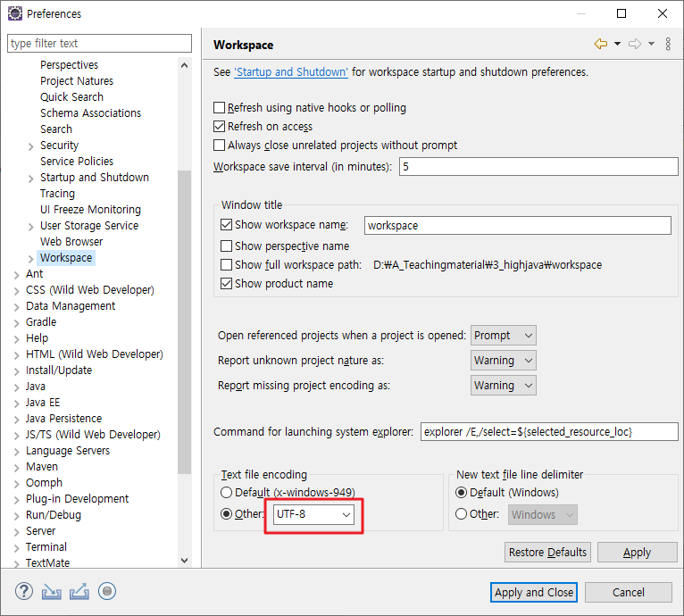This screenshot has width=684, height=616.
Task: Expand the Gradle preferences node
Action: point(17,323)
